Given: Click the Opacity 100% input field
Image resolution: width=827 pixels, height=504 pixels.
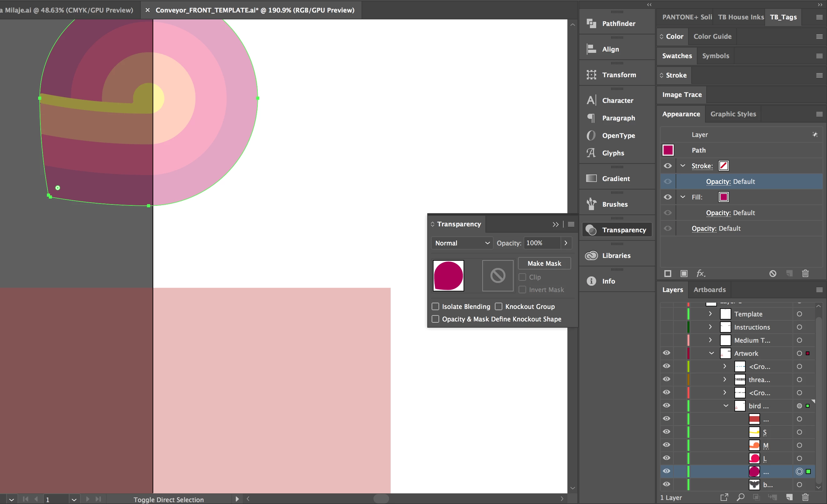Looking at the screenshot, I should [541, 243].
